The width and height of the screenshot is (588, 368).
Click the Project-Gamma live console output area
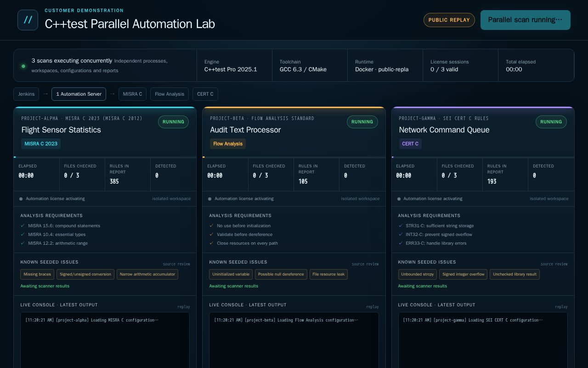point(483,340)
